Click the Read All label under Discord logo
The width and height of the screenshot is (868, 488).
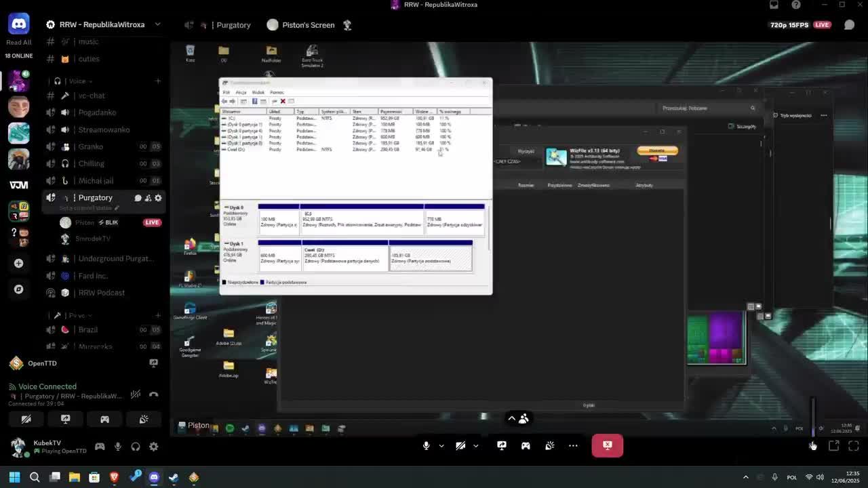(18, 42)
